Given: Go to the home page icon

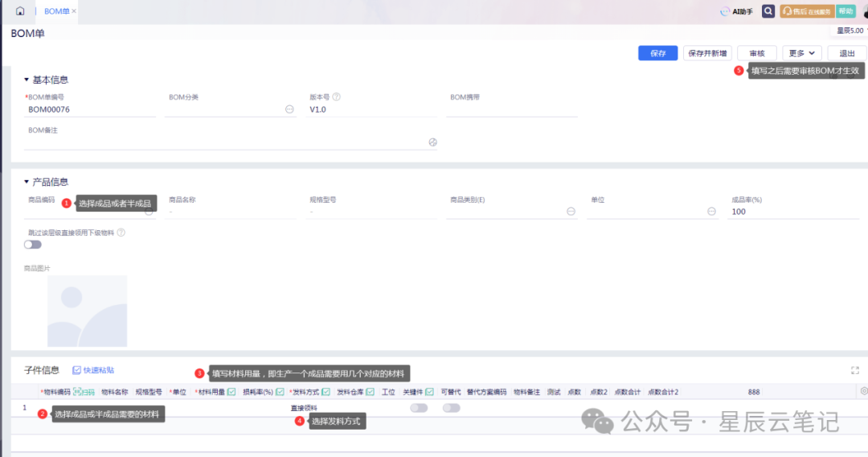Looking at the screenshot, I should click(20, 11).
